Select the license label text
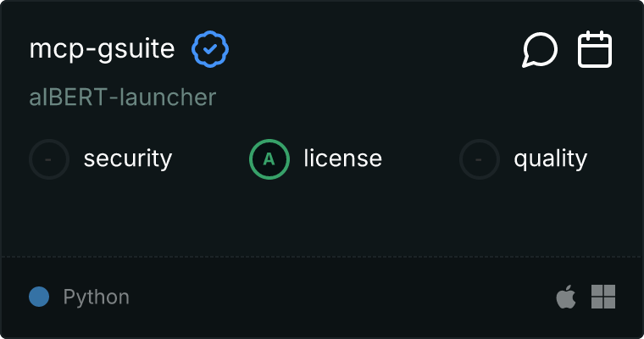The width and height of the screenshot is (644, 339). [x=342, y=158]
